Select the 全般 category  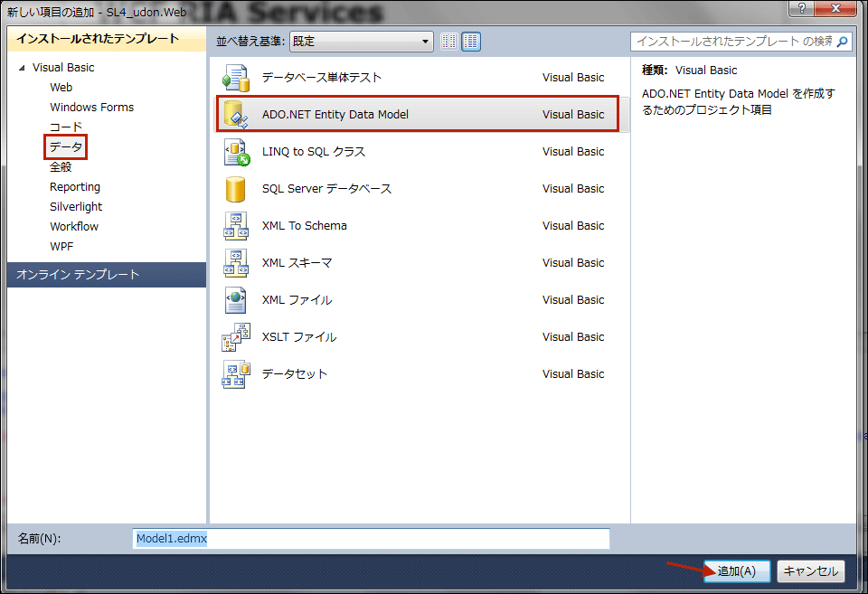[x=61, y=167]
